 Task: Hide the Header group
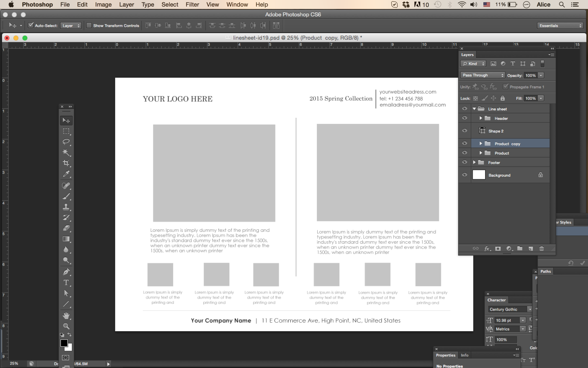click(x=465, y=118)
